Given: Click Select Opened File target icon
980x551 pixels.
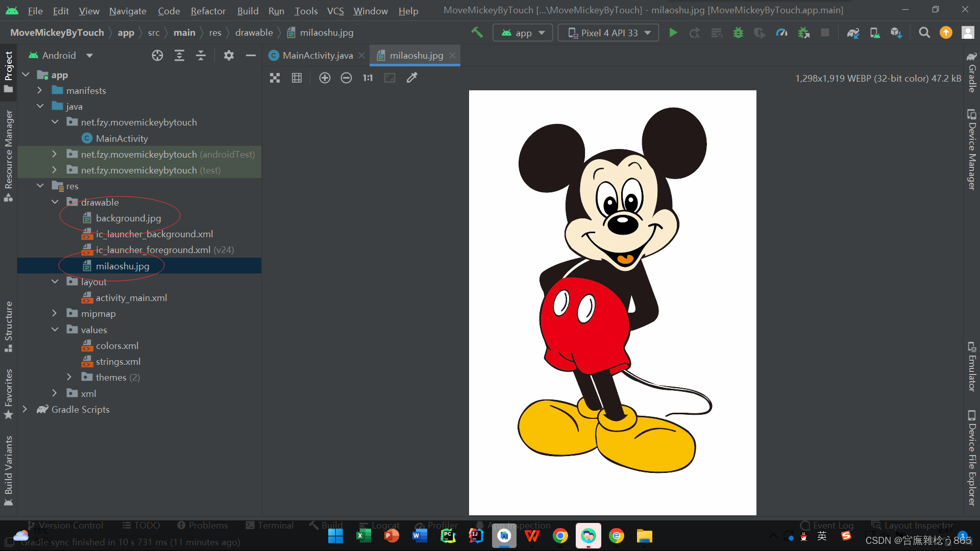Looking at the screenshot, I should tap(157, 56).
